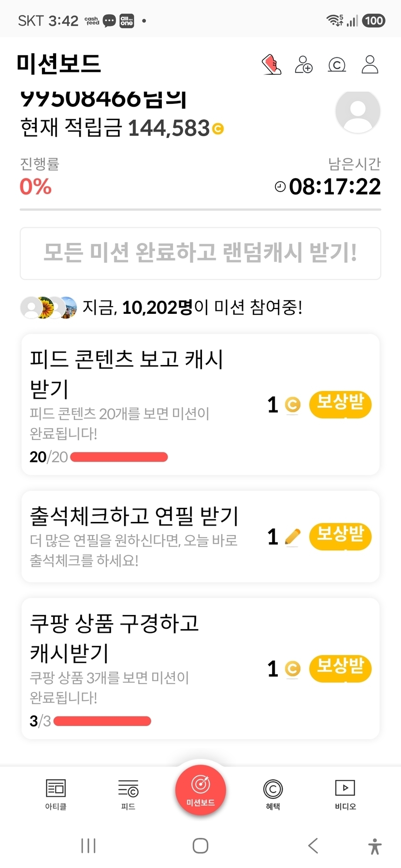Tap the 20/20 feed progress bar

tap(119, 457)
